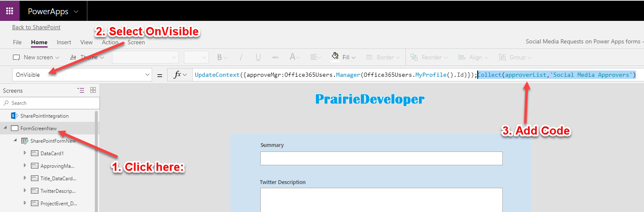This screenshot has height=212, width=644.
Task: Click the Twitter Description text box
Action: 381,200
